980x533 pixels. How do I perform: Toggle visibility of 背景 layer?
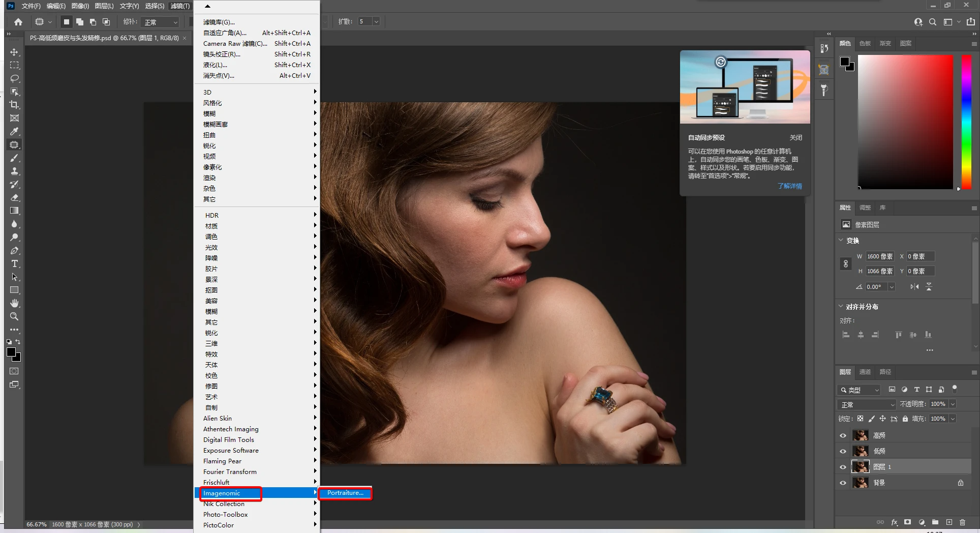coord(843,483)
